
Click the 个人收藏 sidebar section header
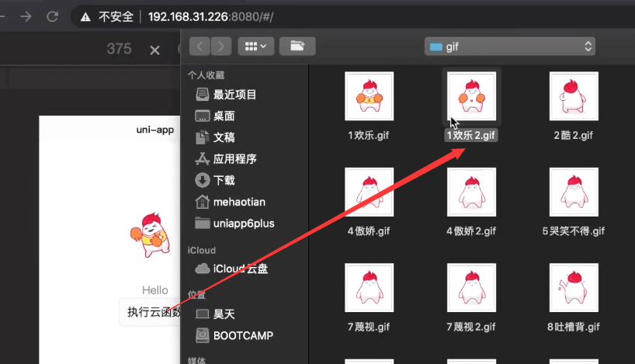click(206, 75)
